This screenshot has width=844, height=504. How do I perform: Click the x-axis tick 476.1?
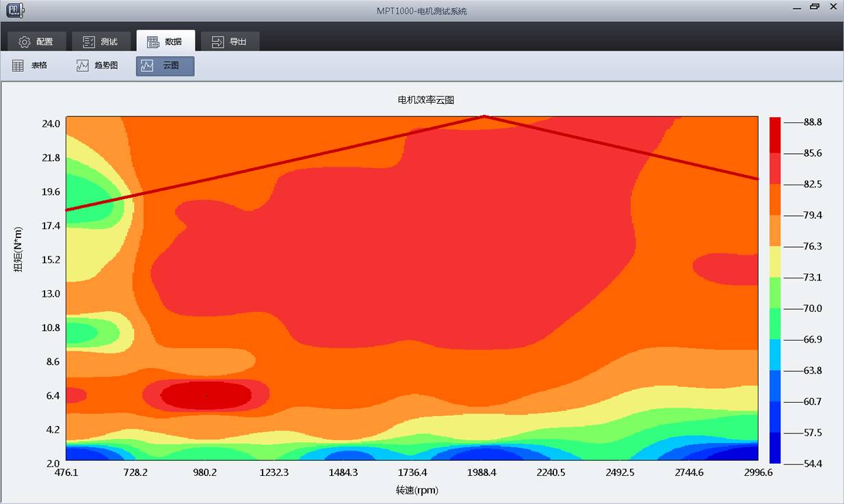[x=66, y=473]
